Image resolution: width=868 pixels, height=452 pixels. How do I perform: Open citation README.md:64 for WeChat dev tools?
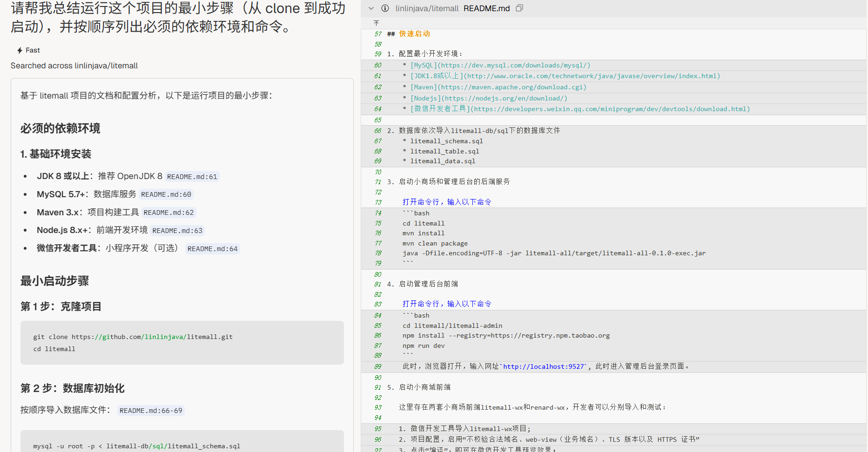212,249
